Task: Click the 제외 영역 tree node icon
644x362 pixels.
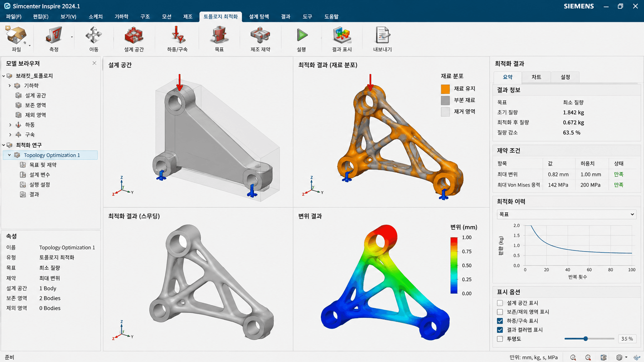Action: [18, 115]
